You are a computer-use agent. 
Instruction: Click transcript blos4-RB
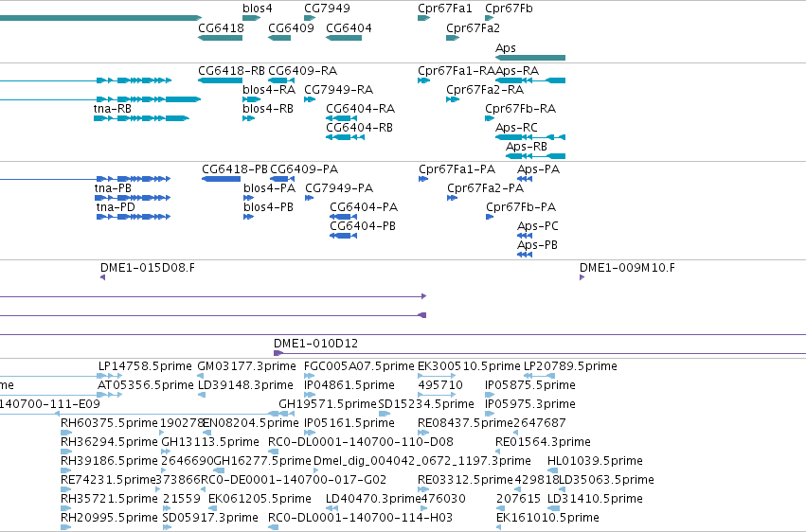pos(268,108)
